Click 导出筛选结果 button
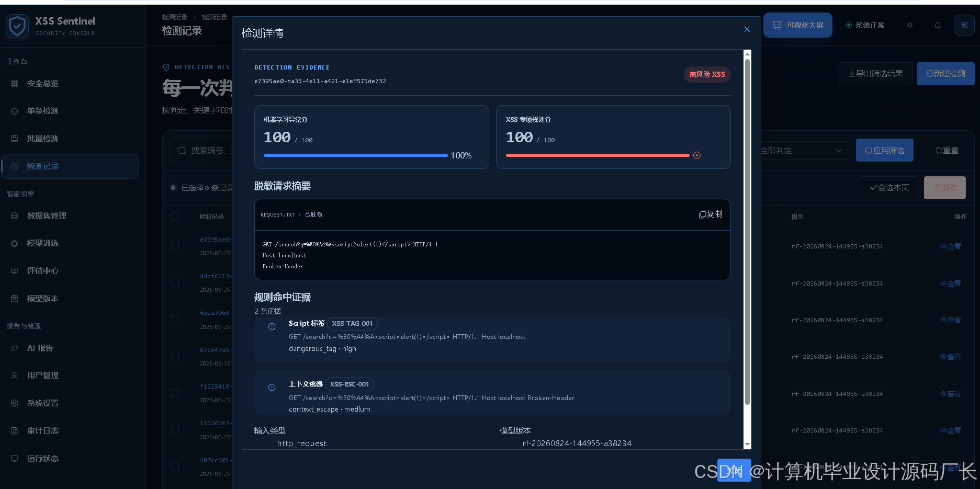 875,74
